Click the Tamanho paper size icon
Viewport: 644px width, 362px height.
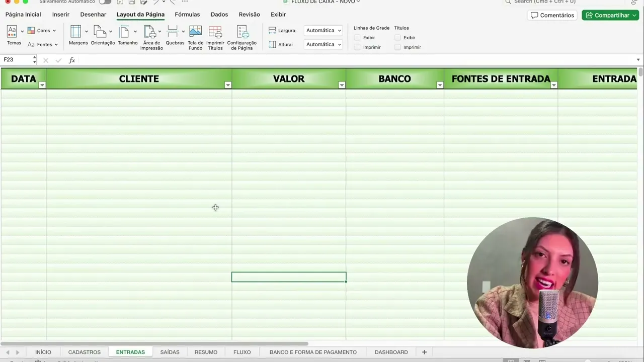click(x=124, y=32)
